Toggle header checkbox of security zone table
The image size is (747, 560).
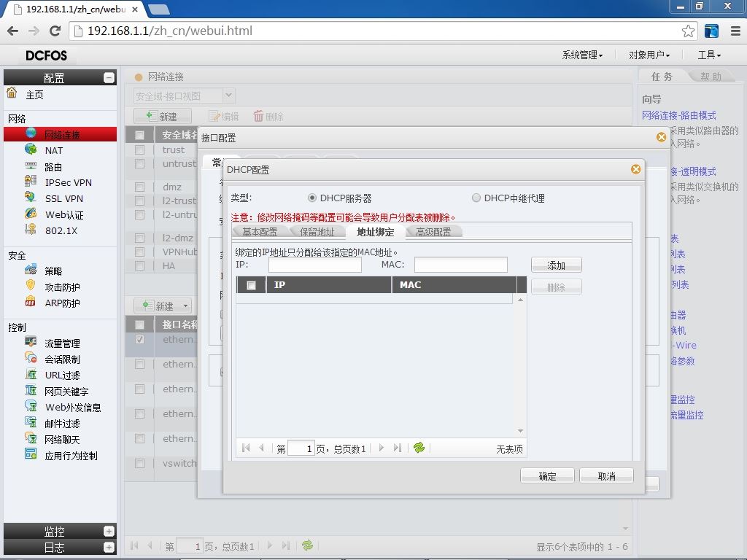(x=139, y=135)
